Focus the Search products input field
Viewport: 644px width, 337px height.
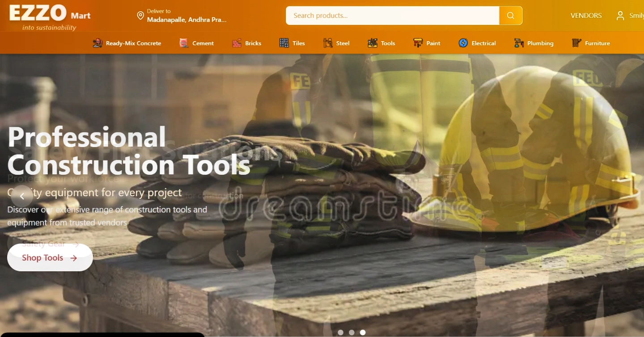coord(392,16)
